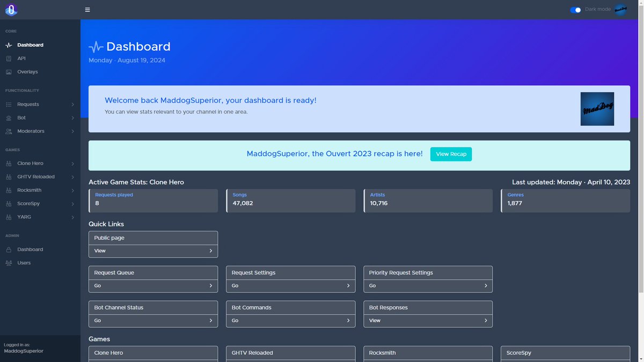Click the ScoreSpy game icon
Screen dimensions: 644x362
pos(9,203)
